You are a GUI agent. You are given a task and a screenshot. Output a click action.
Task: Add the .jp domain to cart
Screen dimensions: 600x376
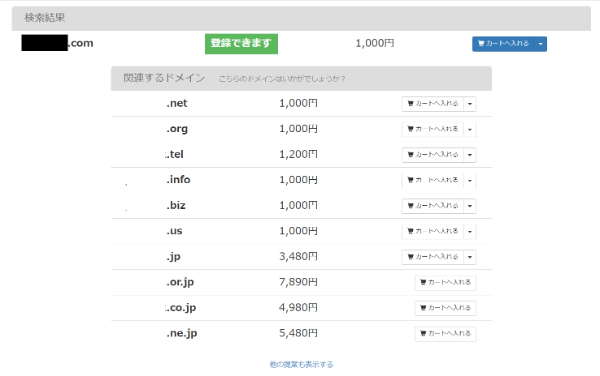coord(433,257)
